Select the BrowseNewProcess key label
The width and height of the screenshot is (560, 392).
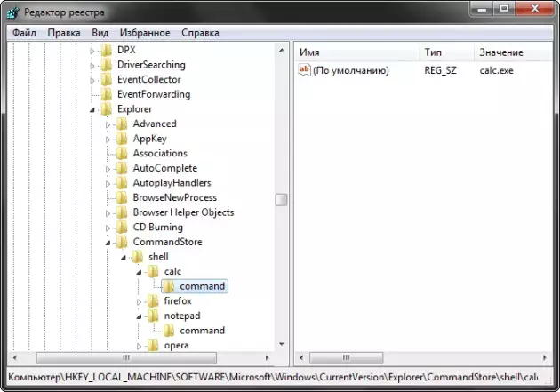click(174, 197)
